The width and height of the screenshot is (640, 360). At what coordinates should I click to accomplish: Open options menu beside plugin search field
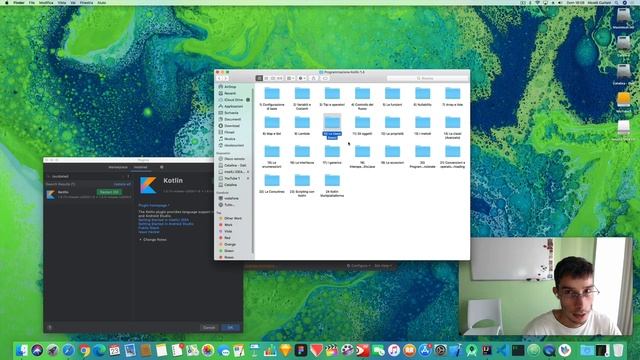tap(128, 176)
